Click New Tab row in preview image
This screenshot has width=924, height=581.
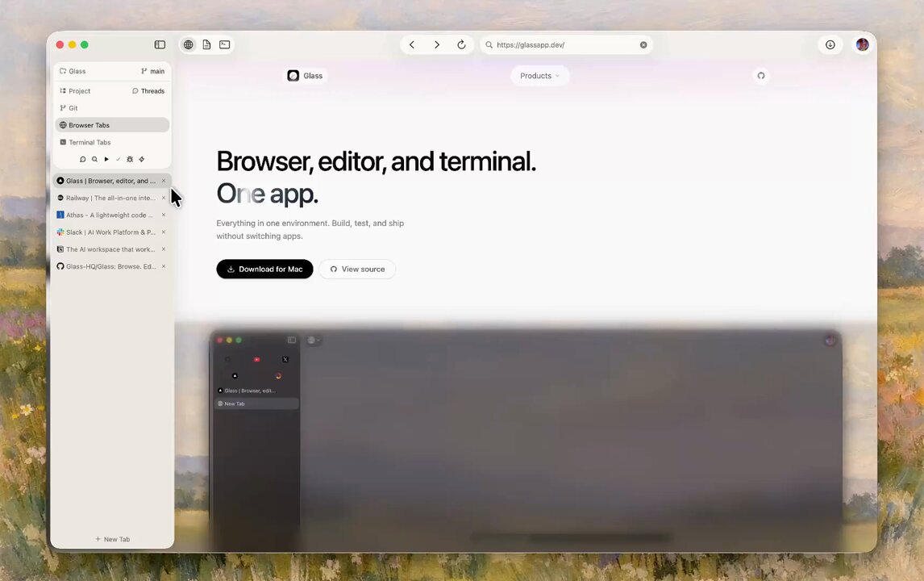coord(256,403)
